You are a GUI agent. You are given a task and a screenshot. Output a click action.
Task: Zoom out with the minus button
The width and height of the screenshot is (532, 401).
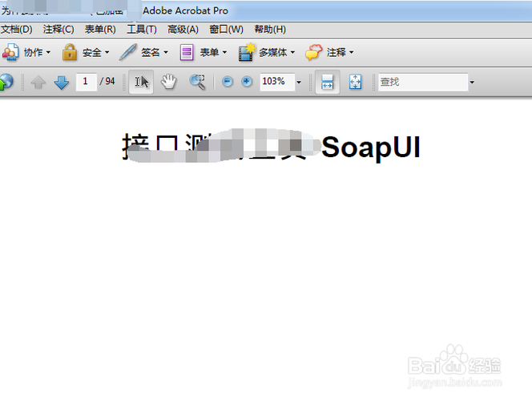[x=228, y=82]
